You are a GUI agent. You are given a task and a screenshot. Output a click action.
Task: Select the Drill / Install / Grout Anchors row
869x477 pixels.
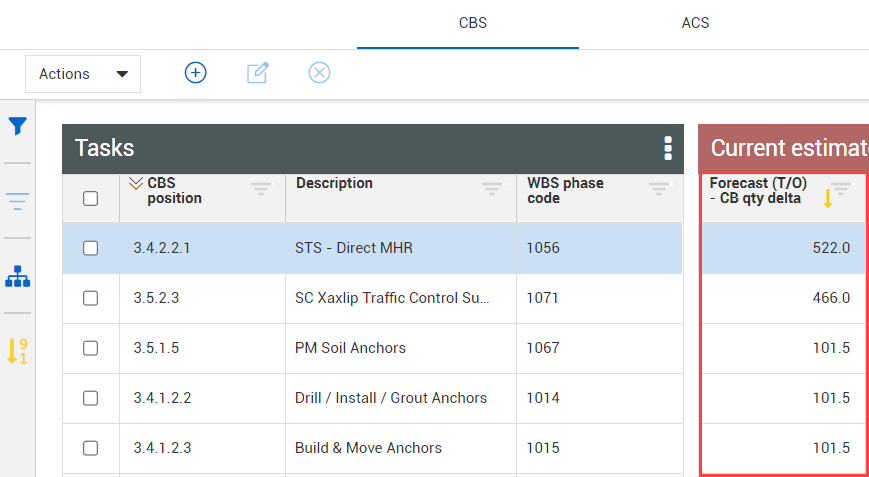click(x=390, y=398)
